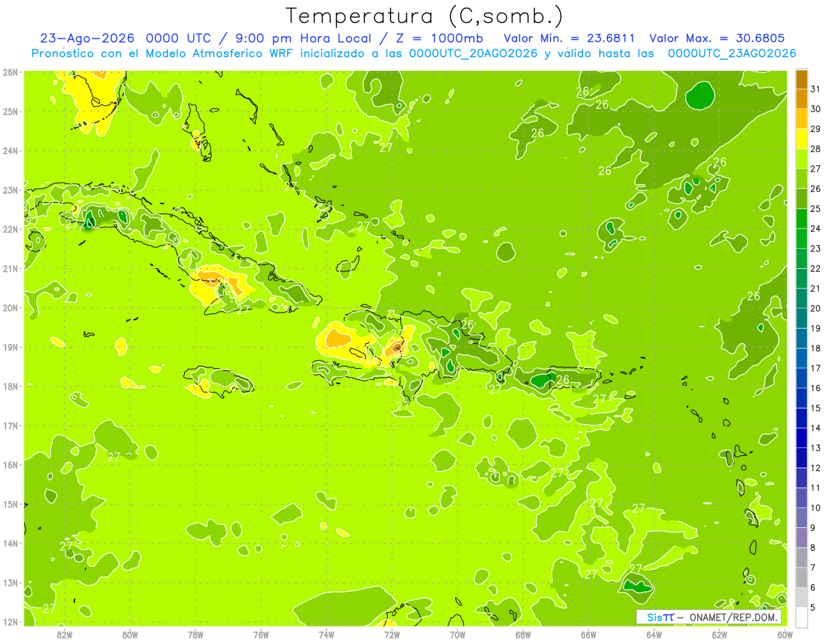Click the longitude label 72W

point(392,634)
